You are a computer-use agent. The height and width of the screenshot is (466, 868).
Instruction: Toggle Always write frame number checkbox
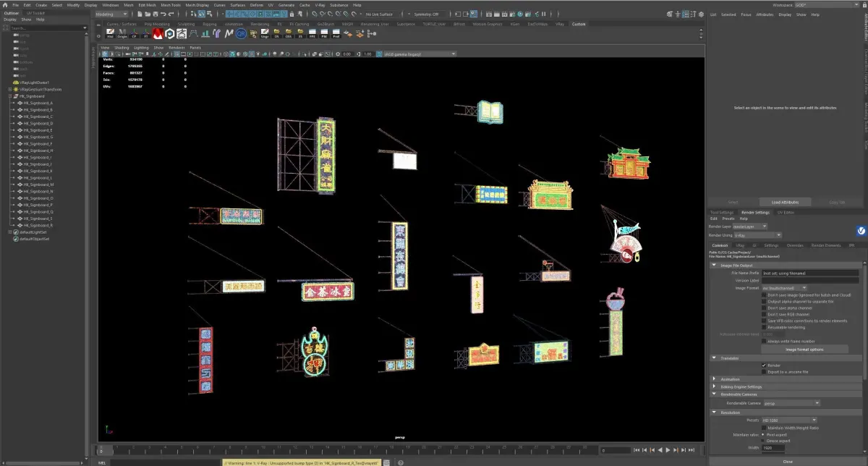764,341
